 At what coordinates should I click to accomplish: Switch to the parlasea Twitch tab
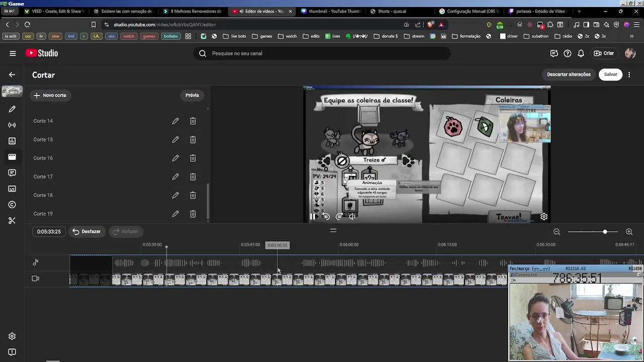538,11
